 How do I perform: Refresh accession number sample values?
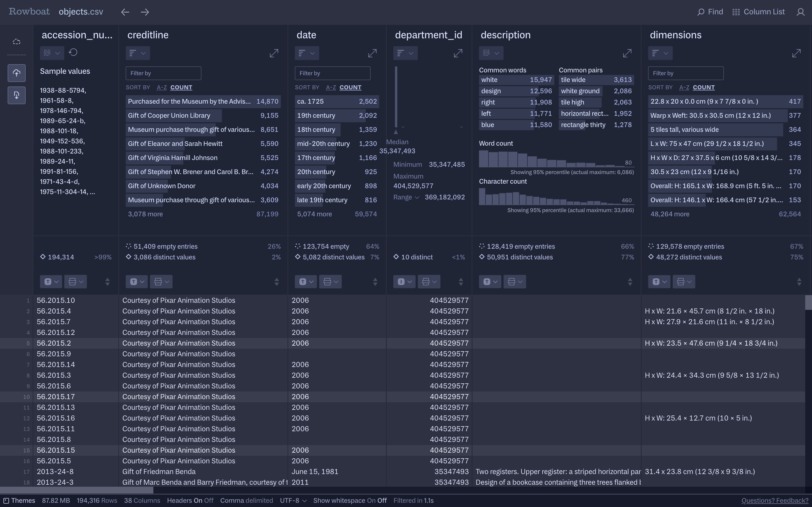pyautogui.click(x=73, y=52)
